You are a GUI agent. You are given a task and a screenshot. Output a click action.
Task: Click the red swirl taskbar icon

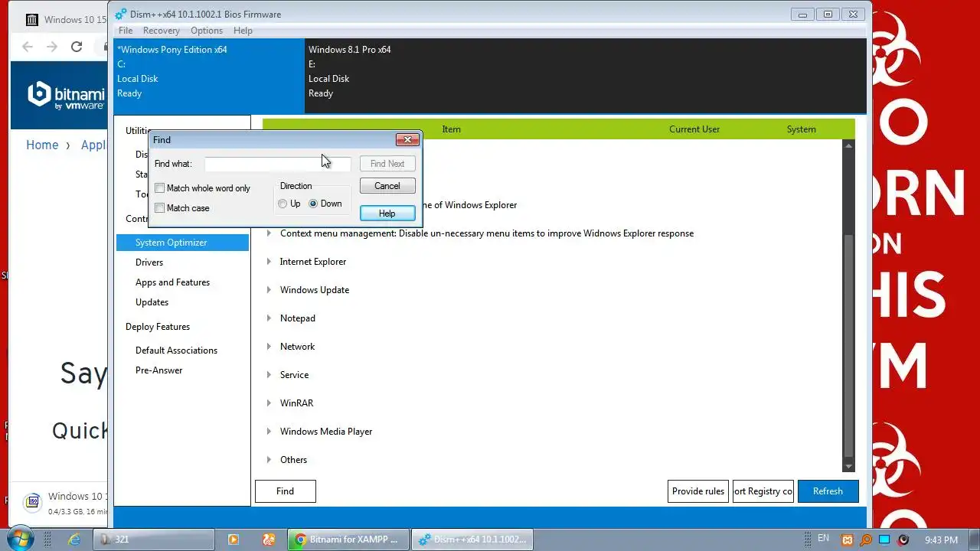tap(269, 540)
